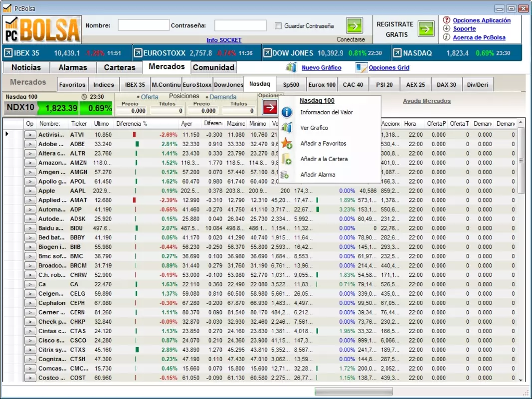The height and width of the screenshot is (399, 532).
Task: Click the Nombre input field
Action: [144, 25]
